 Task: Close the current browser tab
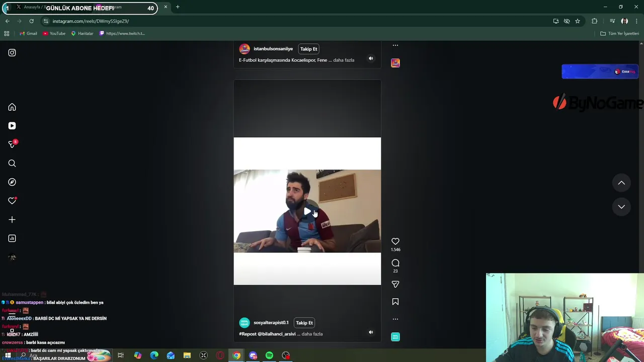click(x=166, y=7)
